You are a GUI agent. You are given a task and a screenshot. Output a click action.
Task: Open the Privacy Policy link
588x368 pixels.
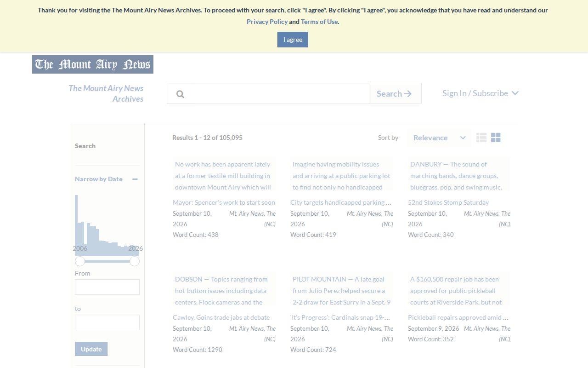[x=267, y=22]
